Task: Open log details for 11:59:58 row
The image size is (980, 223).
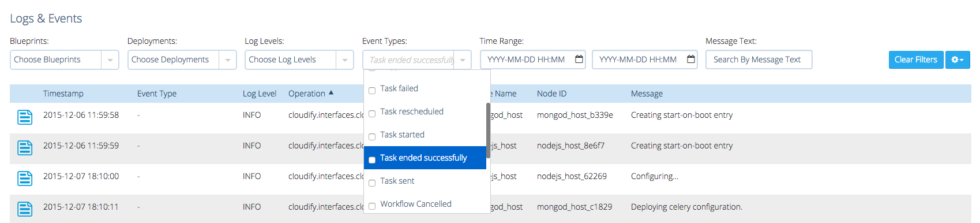Action: pos(25,117)
